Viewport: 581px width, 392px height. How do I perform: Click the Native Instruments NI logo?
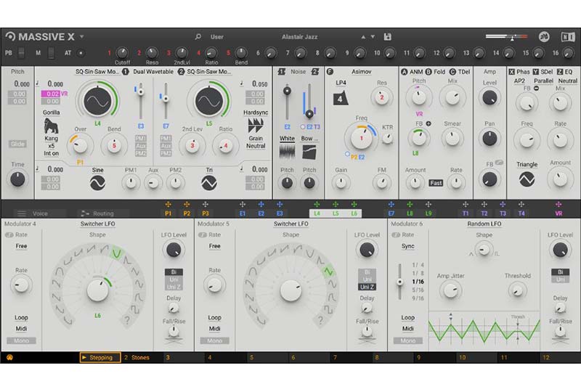pyautogui.click(x=567, y=37)
